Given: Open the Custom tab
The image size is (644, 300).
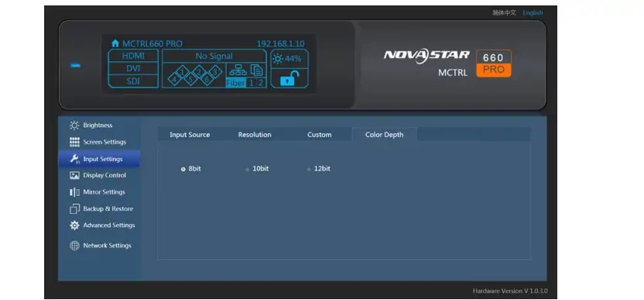Looking at the screenshot, I should click(319, 135).
